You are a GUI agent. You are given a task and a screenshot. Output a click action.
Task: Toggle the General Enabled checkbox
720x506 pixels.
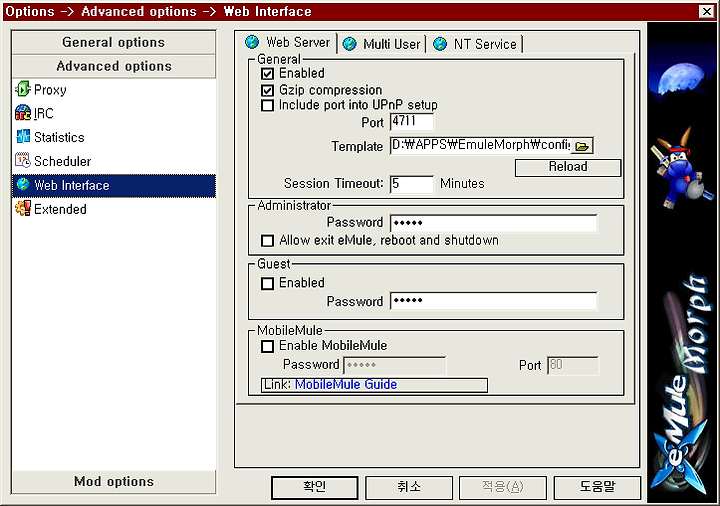267,73
